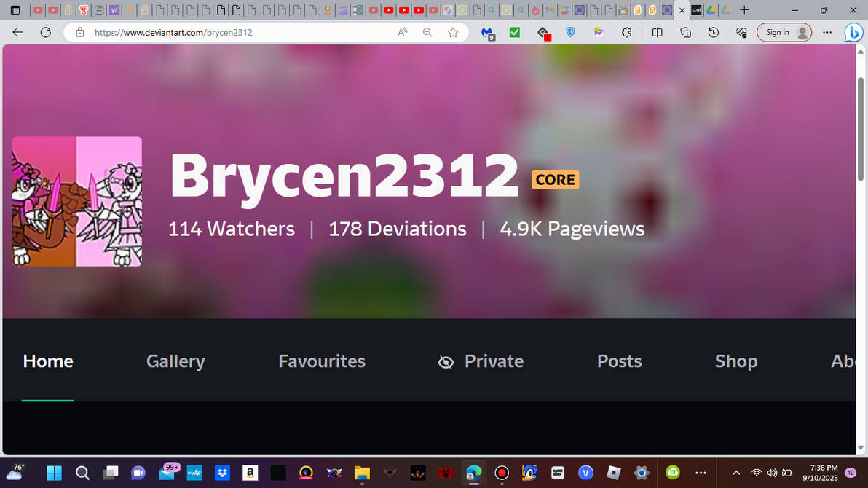Open the clock showing 7:36 PM
The height and width of the screenshot is (488, 868).
[x=821, y=473]
